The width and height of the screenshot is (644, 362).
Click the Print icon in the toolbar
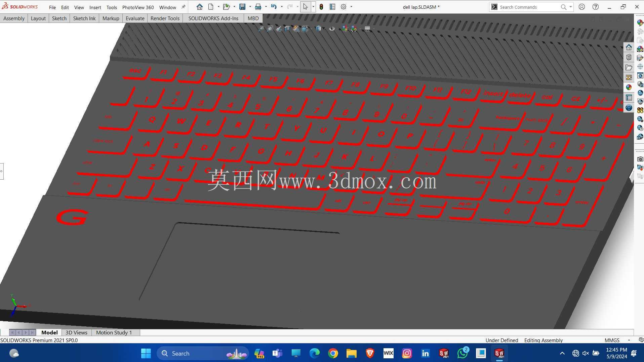[x=258, y=7]
